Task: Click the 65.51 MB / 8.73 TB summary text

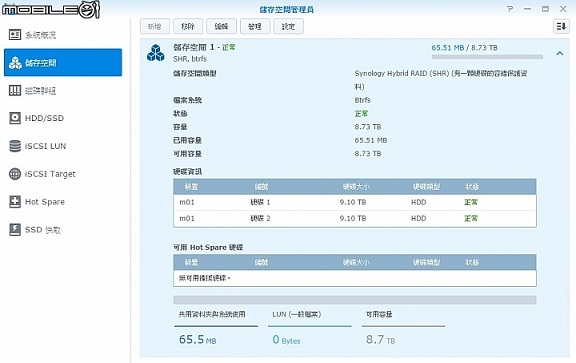Action: (464, 48)
